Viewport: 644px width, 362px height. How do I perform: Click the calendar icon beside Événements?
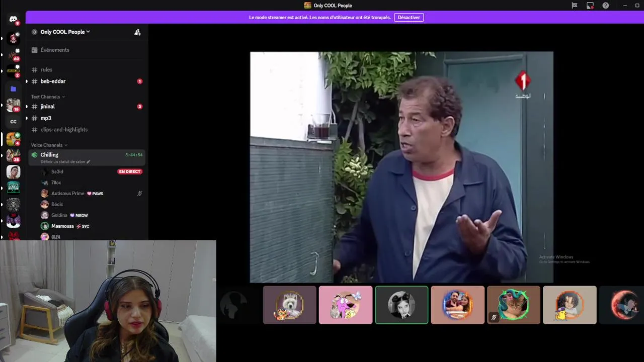(34, 50)
